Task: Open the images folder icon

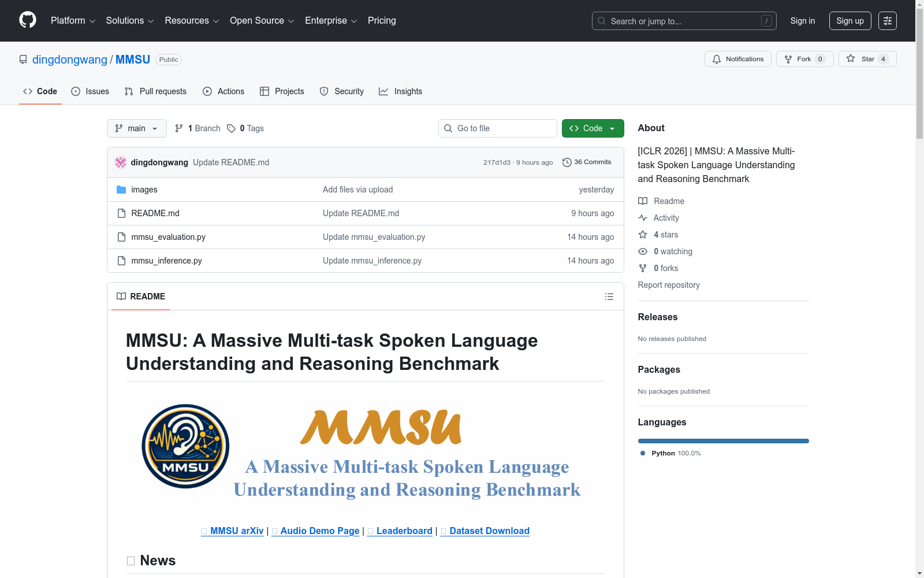Action: [x=121, y=190]
